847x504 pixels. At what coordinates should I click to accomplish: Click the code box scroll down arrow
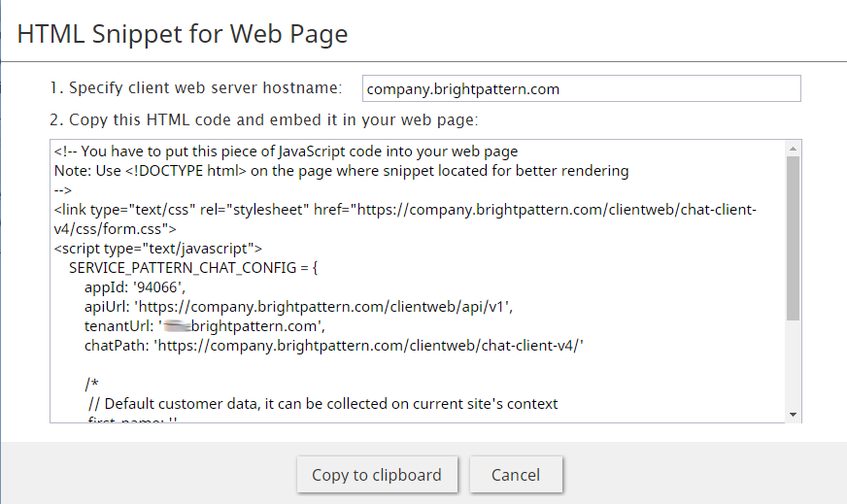(x=794, y=415)
